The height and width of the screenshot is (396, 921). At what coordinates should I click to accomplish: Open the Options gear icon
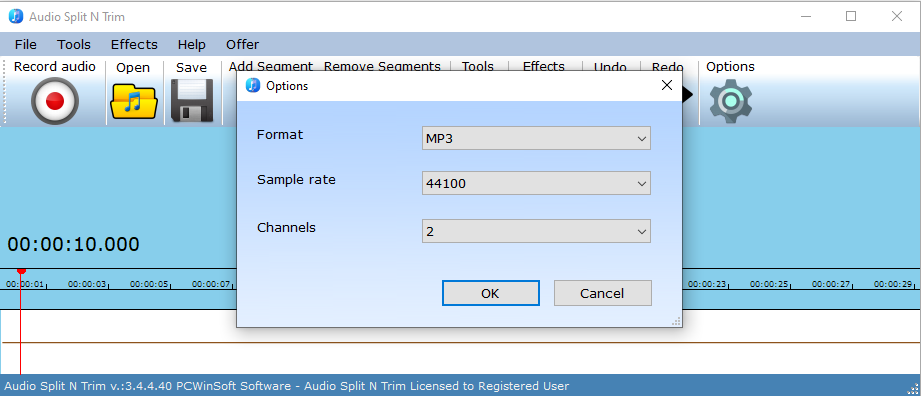tap(731, 100)
